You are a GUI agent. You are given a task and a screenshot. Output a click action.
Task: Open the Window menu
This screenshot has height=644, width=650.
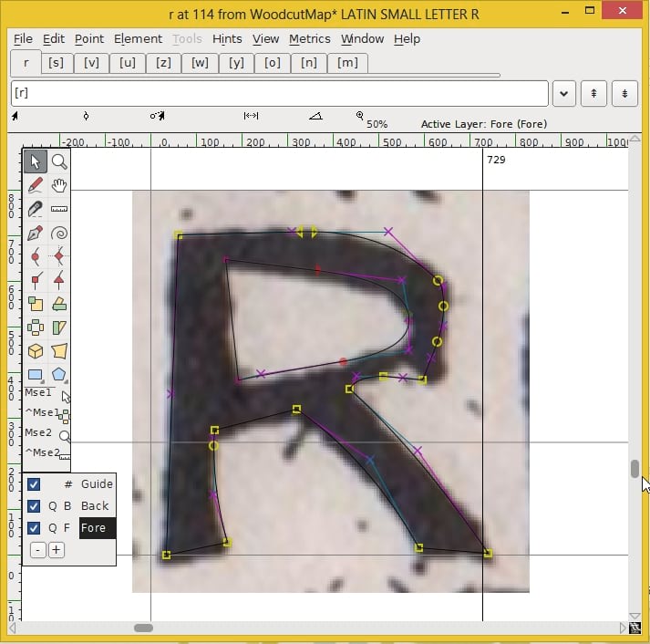click(x=362, y=39)
